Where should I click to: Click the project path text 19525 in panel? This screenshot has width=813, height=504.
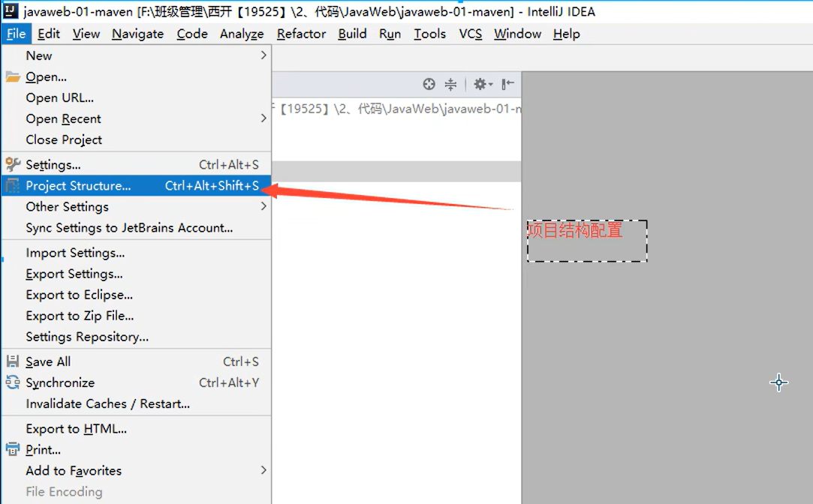(x=304, y=109)
